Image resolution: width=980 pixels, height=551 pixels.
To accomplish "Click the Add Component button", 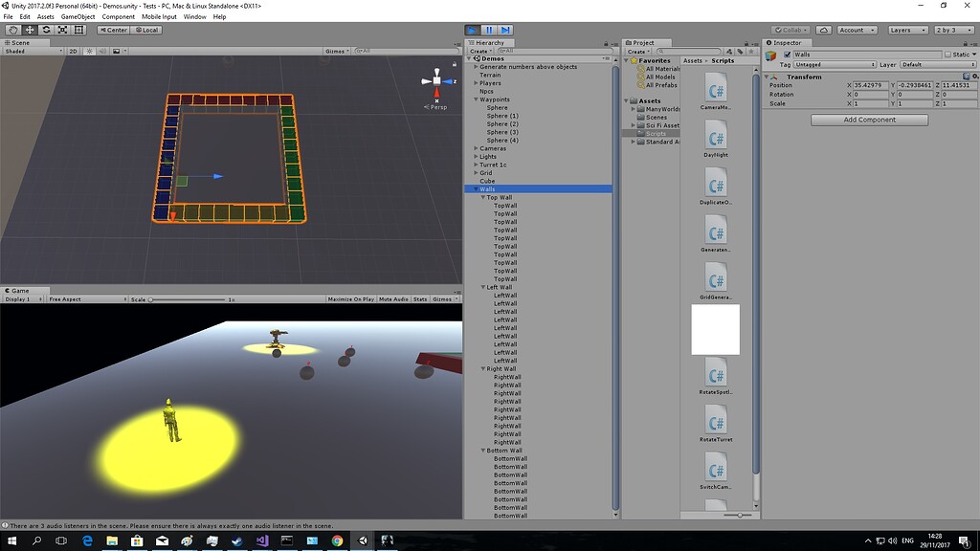I will click(868, 119).
